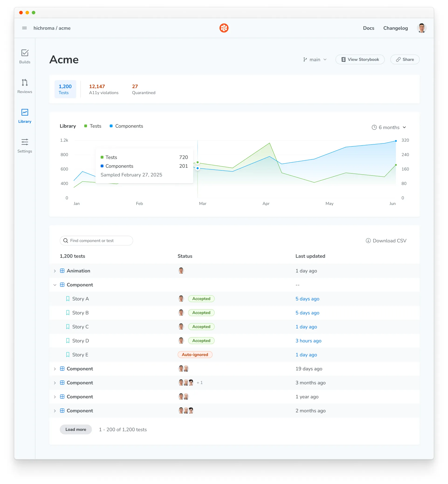This screenshot has width=448, height=484.
Task: Click the Load more button
Action: pyautogui.click(x=76, y=429)
